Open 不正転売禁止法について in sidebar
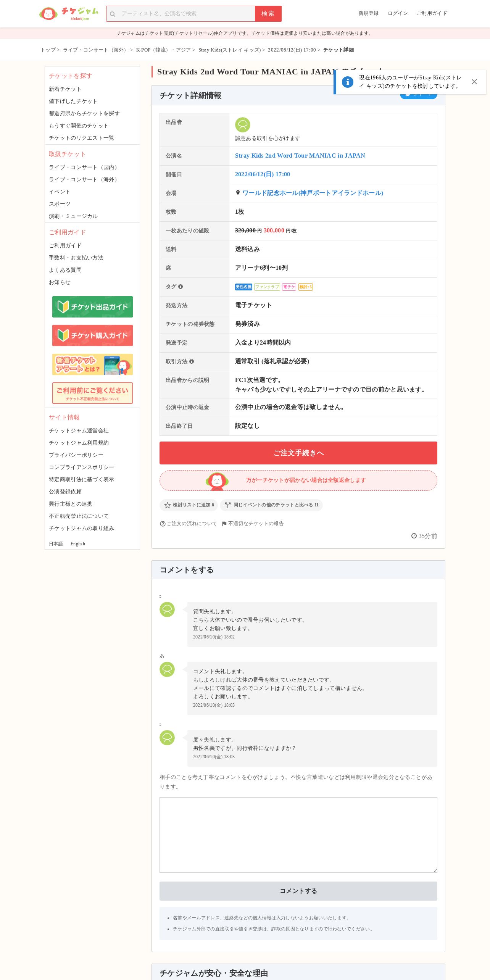 click(x=79, y=516)
